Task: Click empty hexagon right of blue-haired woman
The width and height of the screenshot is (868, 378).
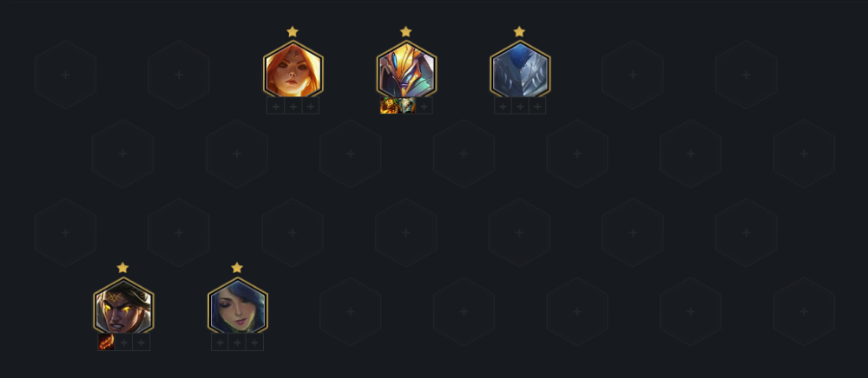Action: click(350, 312)
